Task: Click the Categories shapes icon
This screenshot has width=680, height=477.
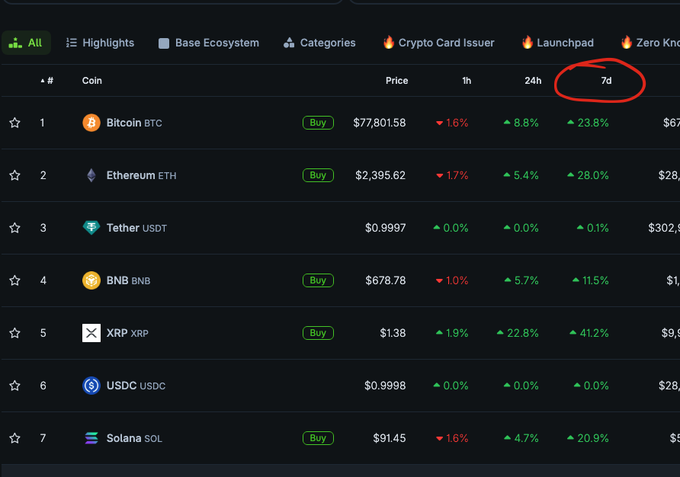Action: click(289, 42)
